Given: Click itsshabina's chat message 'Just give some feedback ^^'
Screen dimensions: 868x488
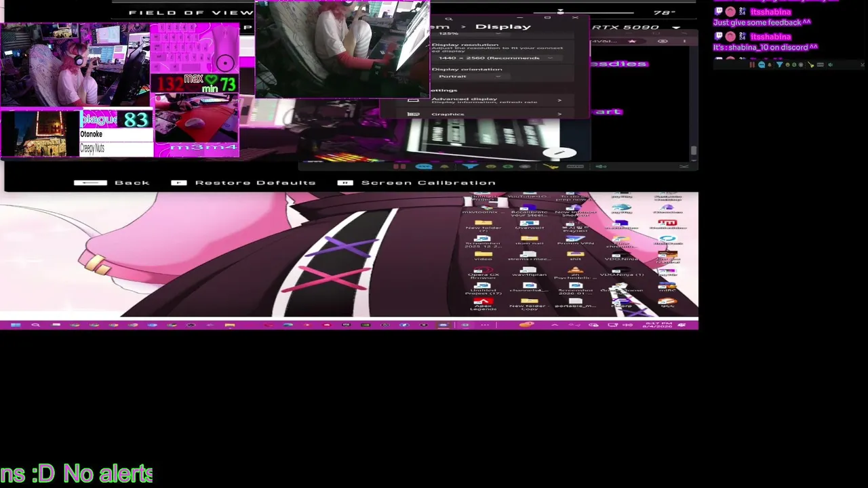Looking at the screenshot, I should click(x=762, y=22).
